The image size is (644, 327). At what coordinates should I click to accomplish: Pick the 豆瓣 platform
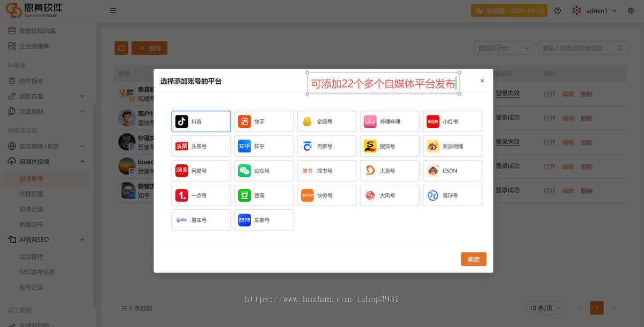pos(264,195)
